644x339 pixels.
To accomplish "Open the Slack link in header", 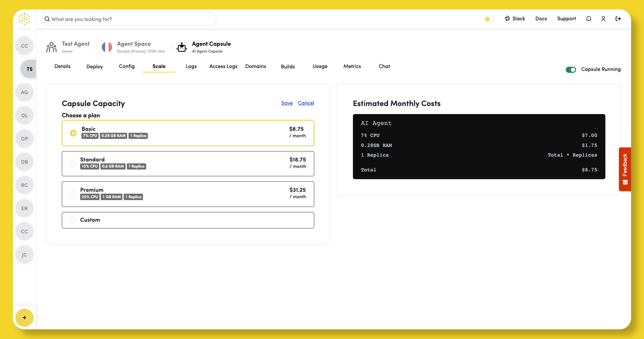I will (515, 19).
